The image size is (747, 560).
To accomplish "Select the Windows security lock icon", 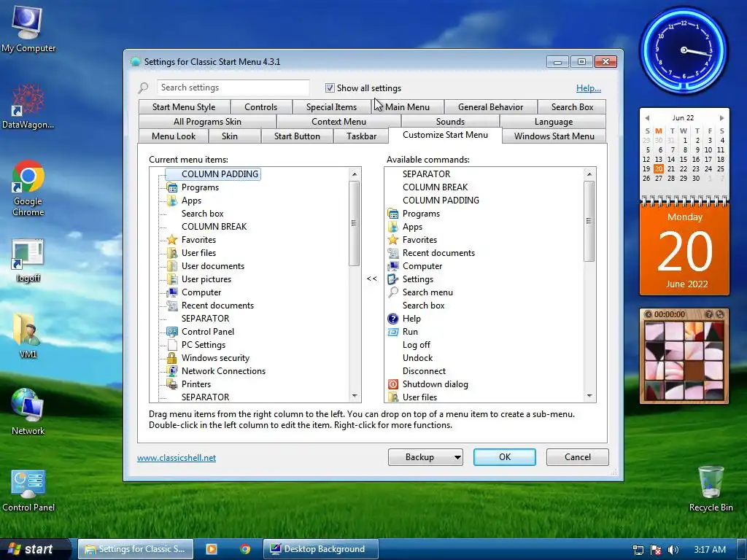I will (172, 357).
